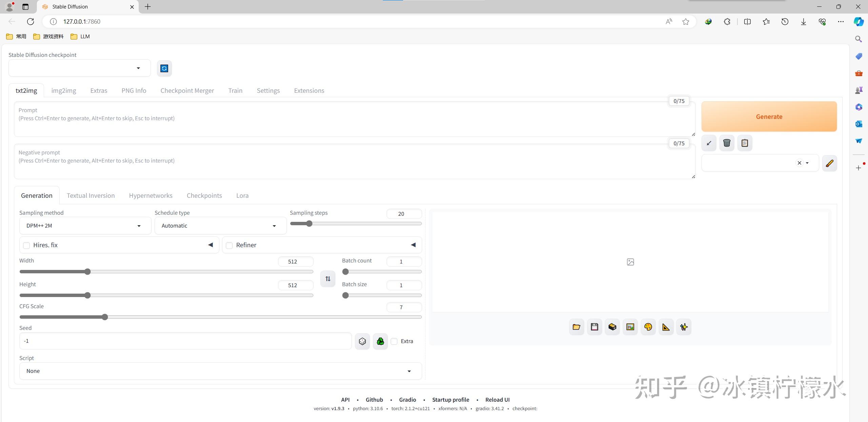Open the Lora tab
Viewport: 868px width, 422px height.
242,195
